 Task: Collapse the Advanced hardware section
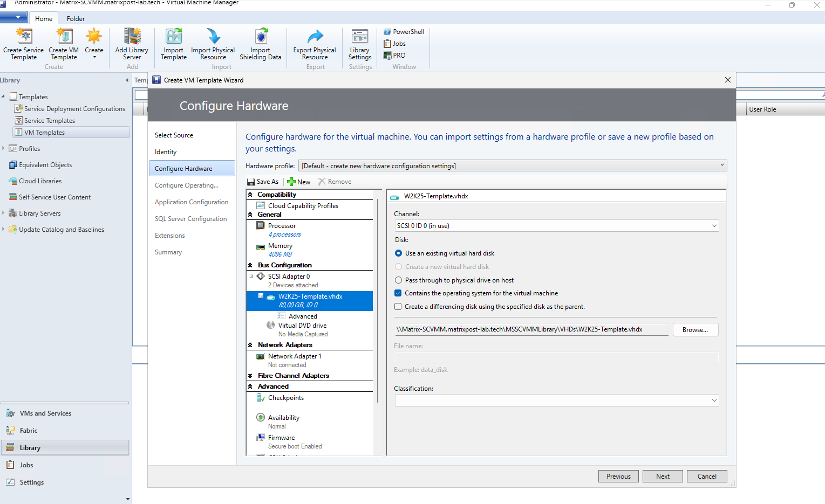tap(250, 386)
